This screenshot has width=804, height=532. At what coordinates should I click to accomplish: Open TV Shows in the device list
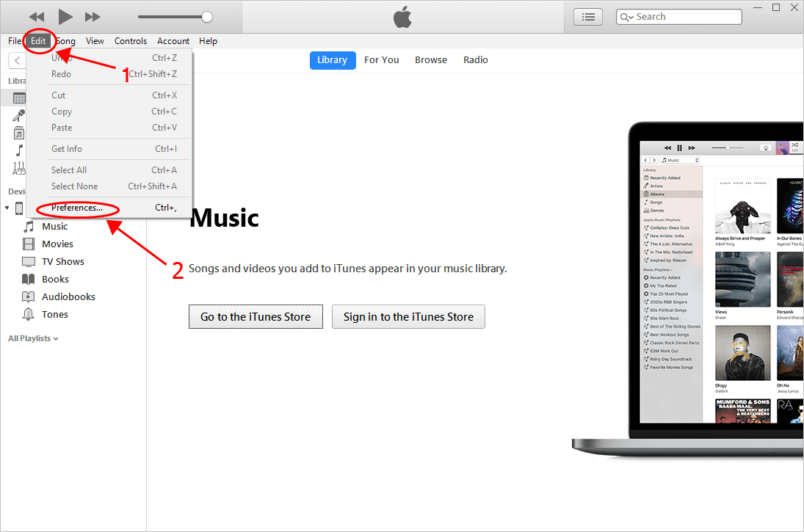63,261
